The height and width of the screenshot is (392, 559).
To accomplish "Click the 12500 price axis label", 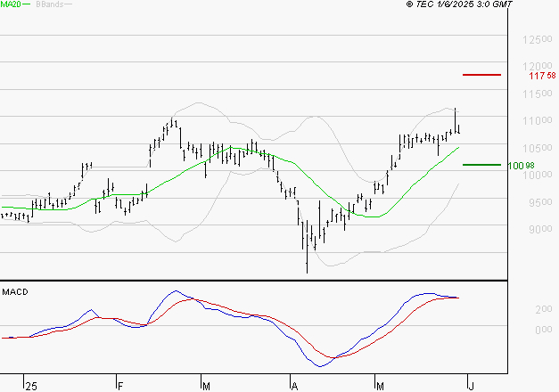I will (x=538, y=39).
